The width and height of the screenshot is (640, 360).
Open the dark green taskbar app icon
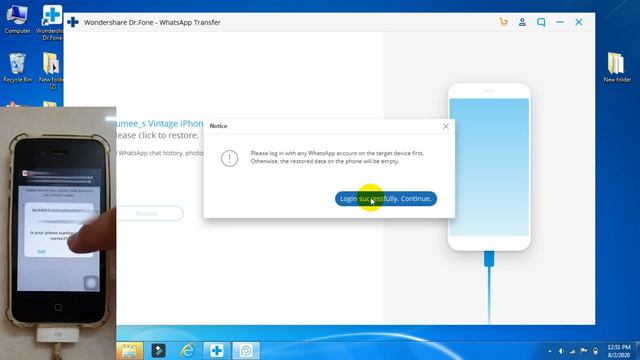coord(159,351)
